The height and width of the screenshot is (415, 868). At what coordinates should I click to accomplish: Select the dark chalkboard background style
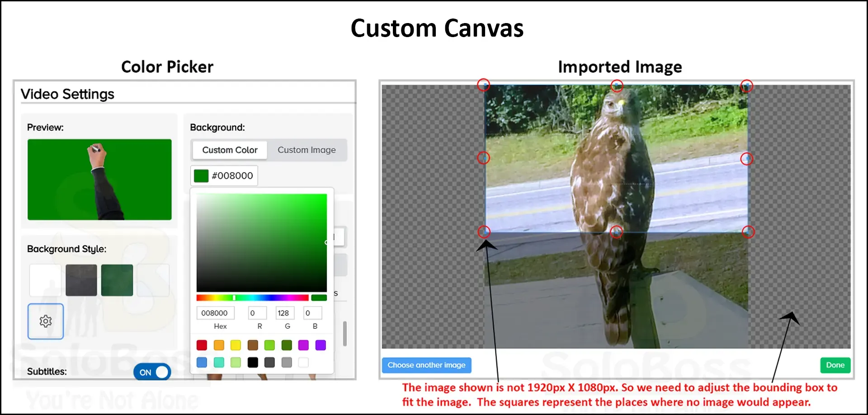81,280
